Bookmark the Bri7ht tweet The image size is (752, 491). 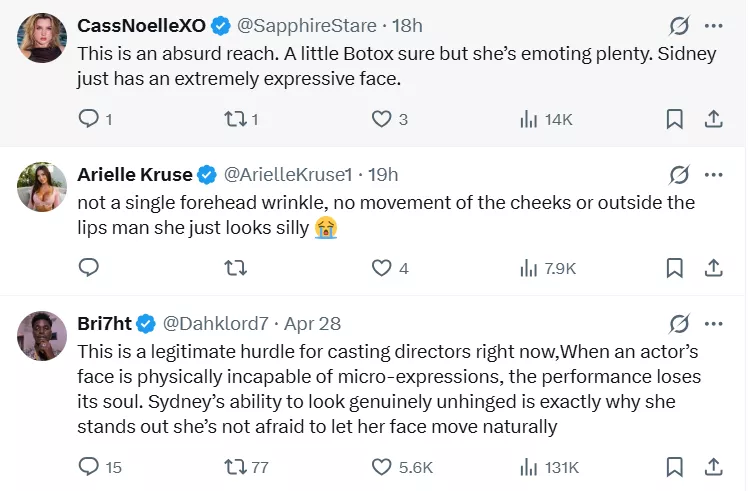675,466
